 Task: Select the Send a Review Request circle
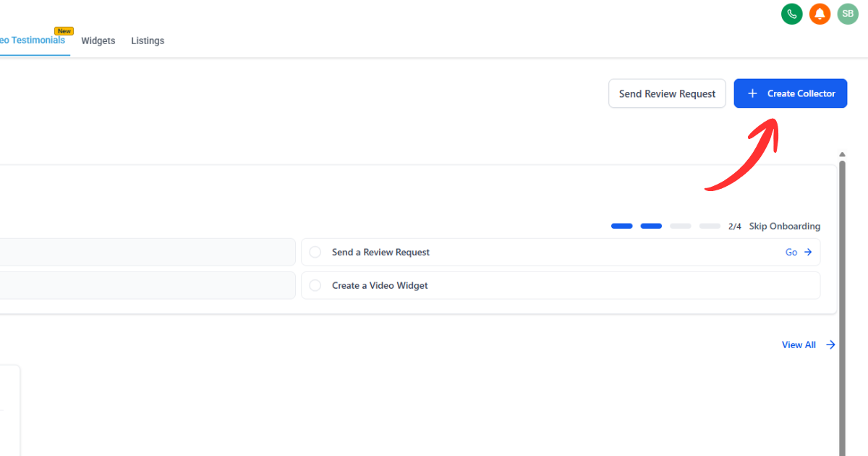coord(315,253)
